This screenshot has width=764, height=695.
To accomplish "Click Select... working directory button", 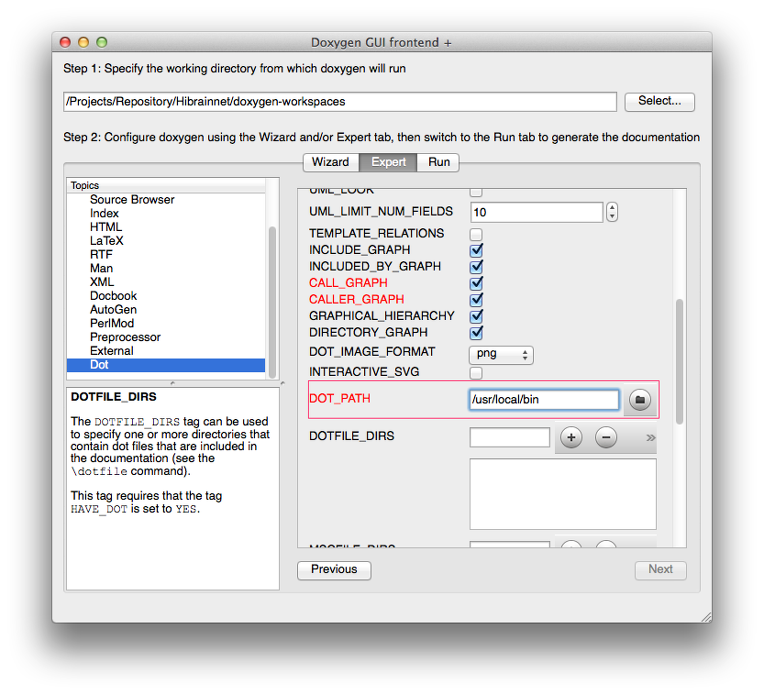I will pyautogui.click(x=659, y=101).
